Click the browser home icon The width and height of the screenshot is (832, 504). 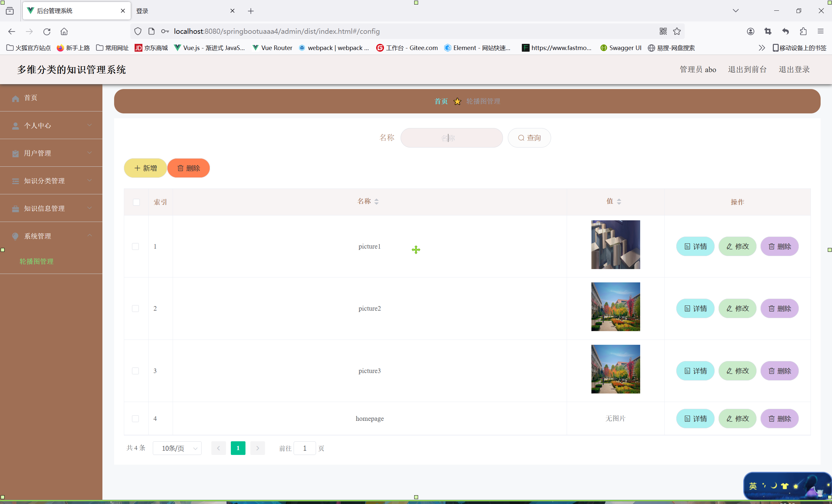coord(64,32)
